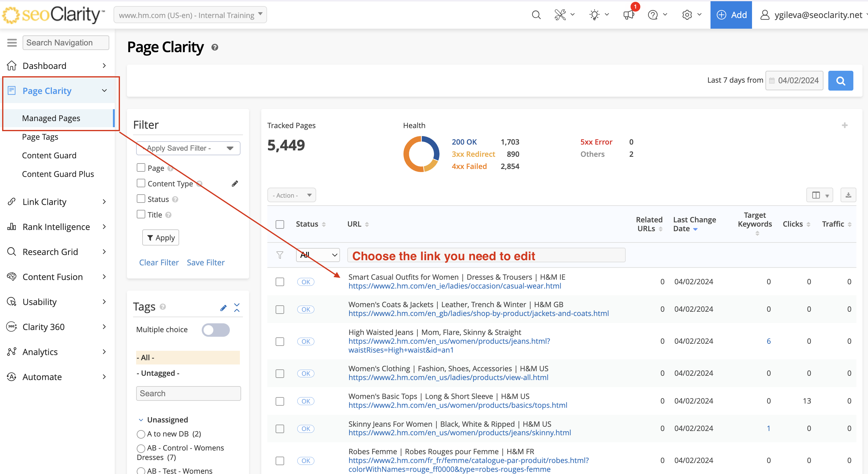This screenshot has height=474, width=868.
Task: Select the A to new DB radio button
Action: tap(141, 434)
